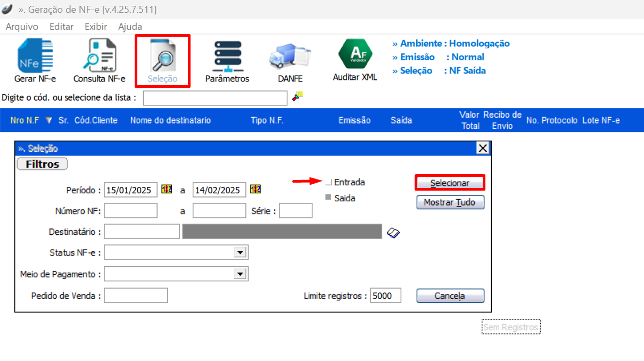Open the Consulta NF-e tool
This screenshot has height=361, width=644.
[99, 56]
